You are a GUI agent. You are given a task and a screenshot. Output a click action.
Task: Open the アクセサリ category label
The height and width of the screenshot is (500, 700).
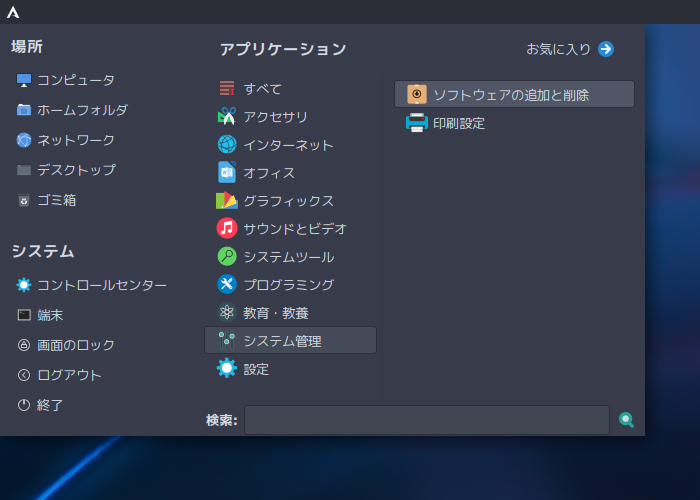275,117
